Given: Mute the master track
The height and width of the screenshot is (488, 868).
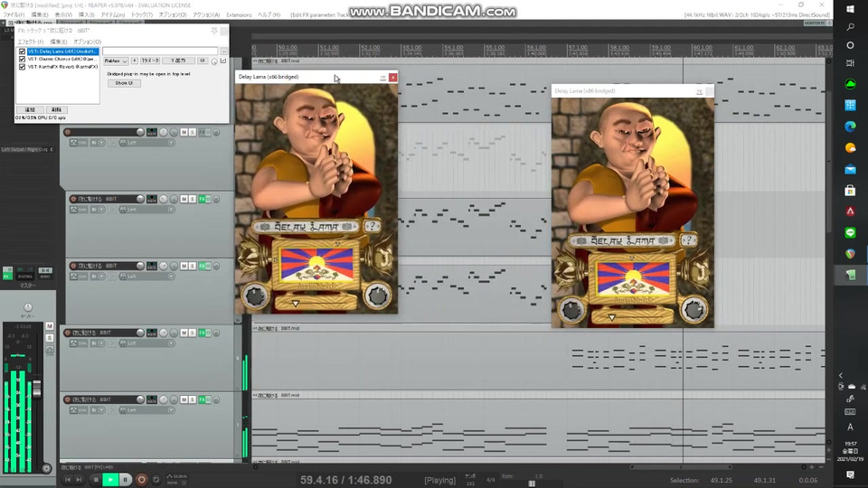Looking at the screenshot, I should pos(50,326).
